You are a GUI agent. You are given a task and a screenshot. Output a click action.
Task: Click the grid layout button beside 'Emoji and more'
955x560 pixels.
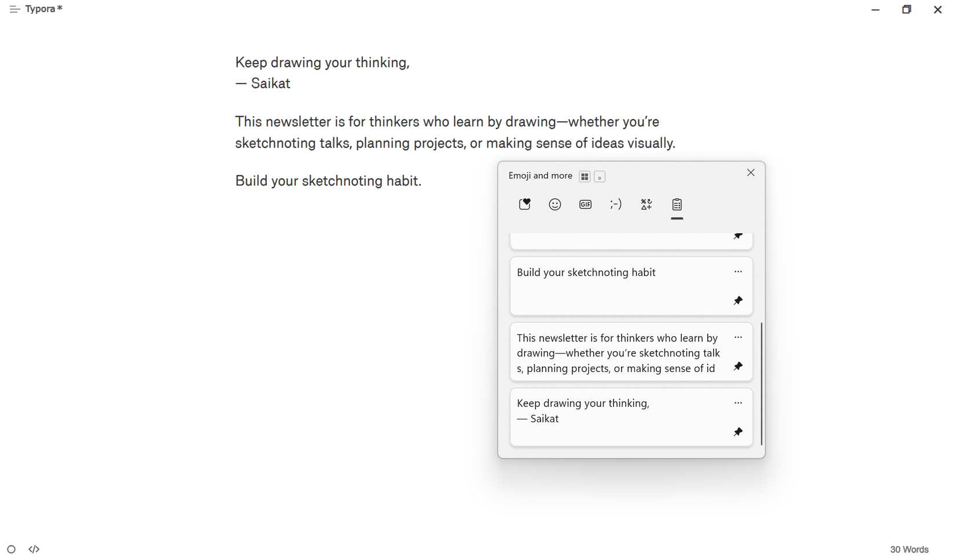[x=585, y=176]
